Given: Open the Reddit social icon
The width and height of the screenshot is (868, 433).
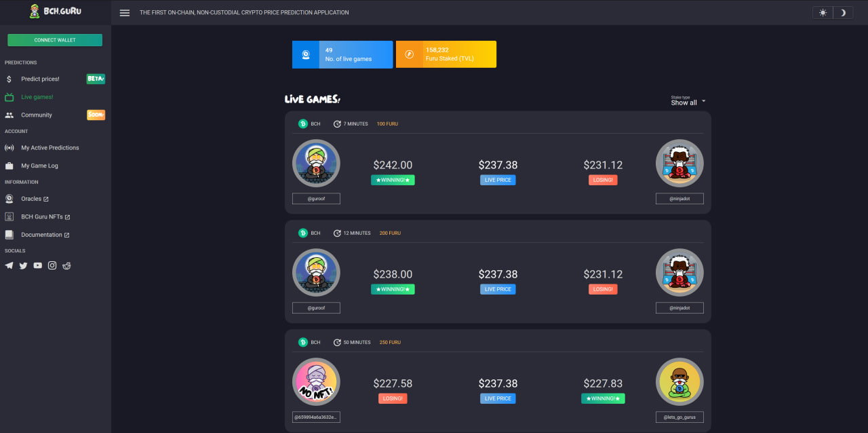Looking at the screenshot, I should click(x=66, y=265).
